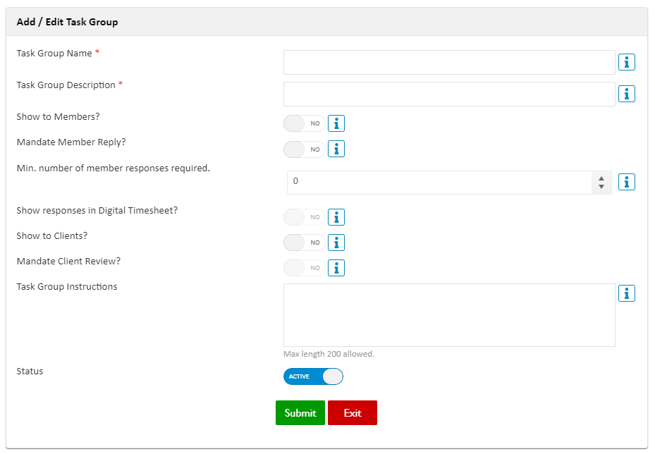655x454 pixels.
Task: Open info icon for Show to Members
Action: click(x=336, y=123)
